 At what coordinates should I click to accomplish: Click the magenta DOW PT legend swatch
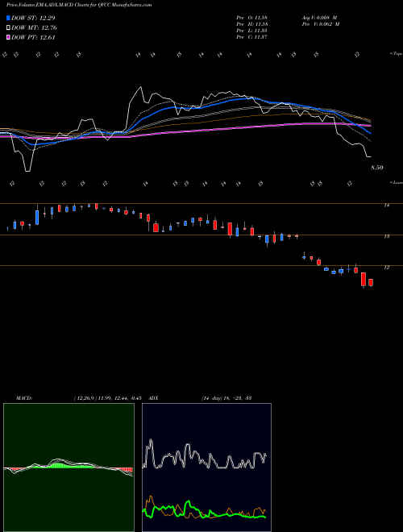pyautogui.click(x=9, y=37)
